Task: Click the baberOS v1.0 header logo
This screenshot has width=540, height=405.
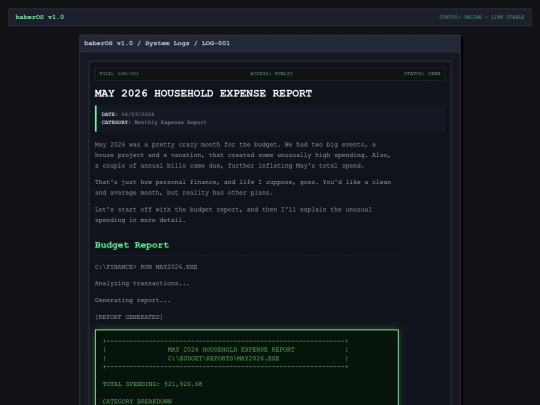Action: pos(40,17)
